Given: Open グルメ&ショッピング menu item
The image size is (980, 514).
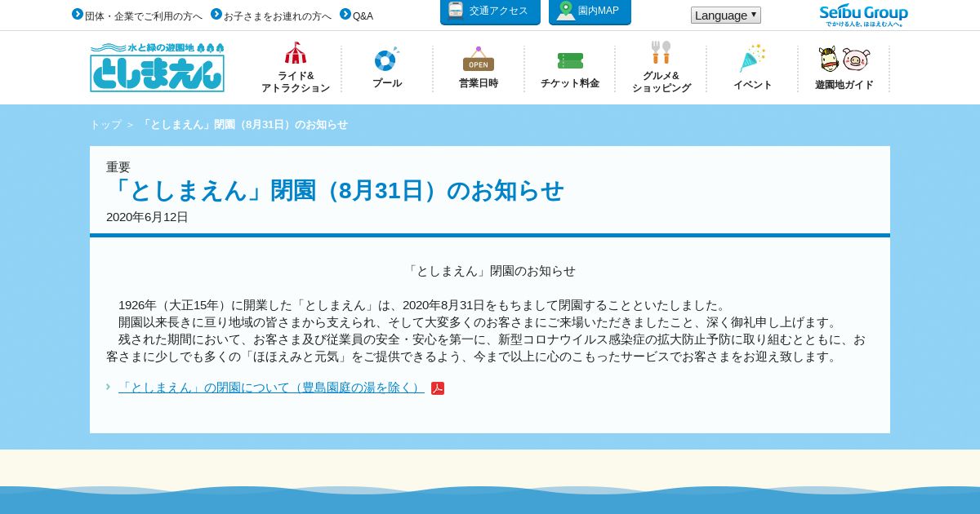Looking at the screenshot, I should [x=661, y=68].
